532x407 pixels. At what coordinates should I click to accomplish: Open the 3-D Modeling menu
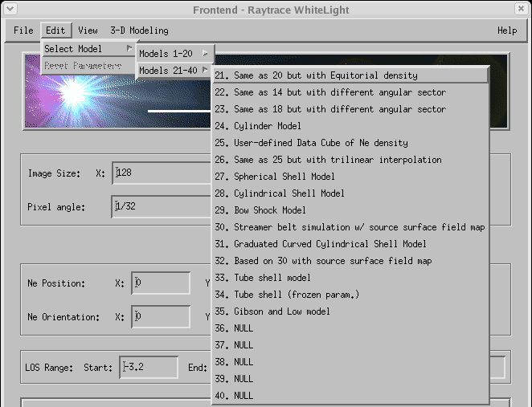[139, 31]
